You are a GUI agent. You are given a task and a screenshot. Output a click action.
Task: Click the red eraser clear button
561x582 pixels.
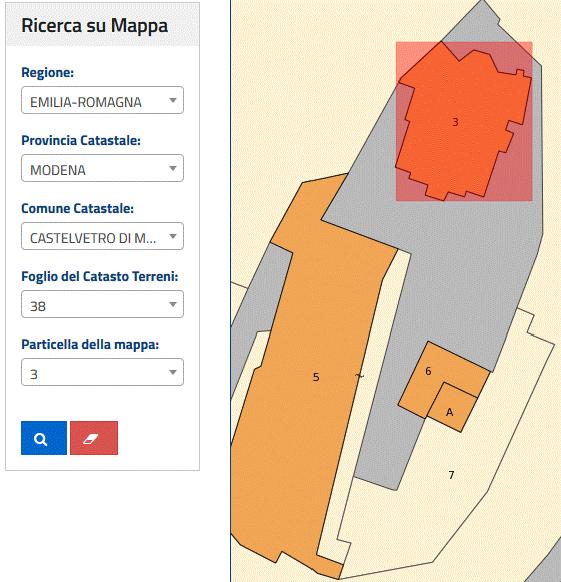[94, 438]
